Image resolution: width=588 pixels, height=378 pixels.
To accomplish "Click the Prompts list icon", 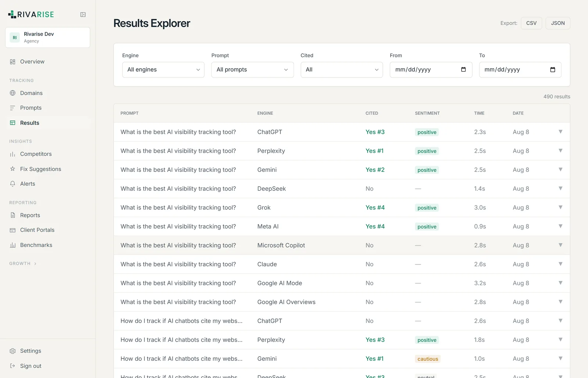I will coord(12,108).
